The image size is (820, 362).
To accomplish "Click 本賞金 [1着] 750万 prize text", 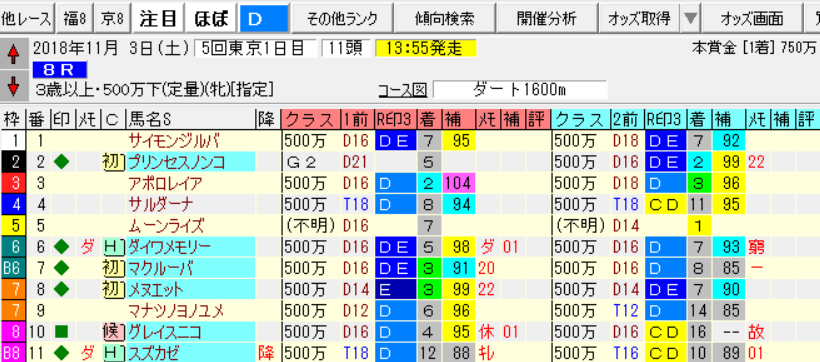I will [x=754, y=49].
